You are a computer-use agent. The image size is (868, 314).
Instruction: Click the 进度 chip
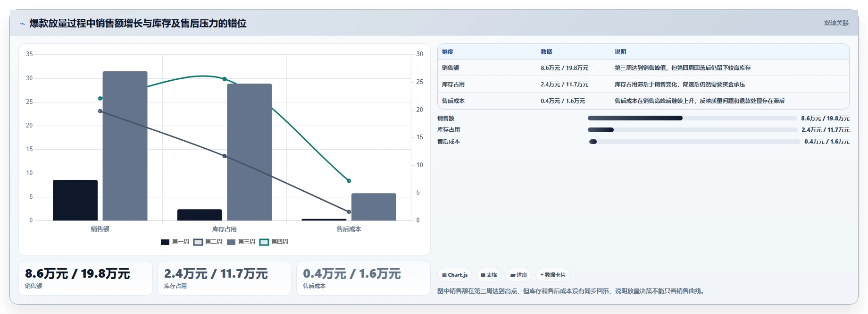[x=518, y=275]
